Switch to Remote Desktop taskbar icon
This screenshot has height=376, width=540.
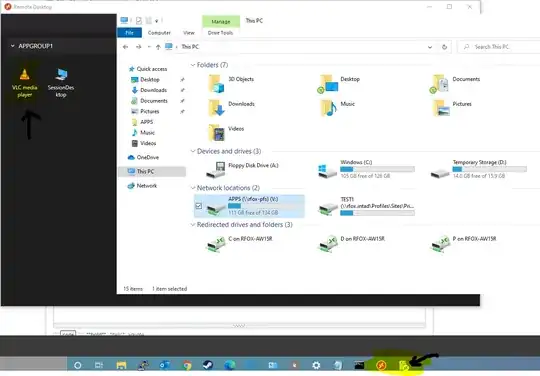tap(381, 365)
